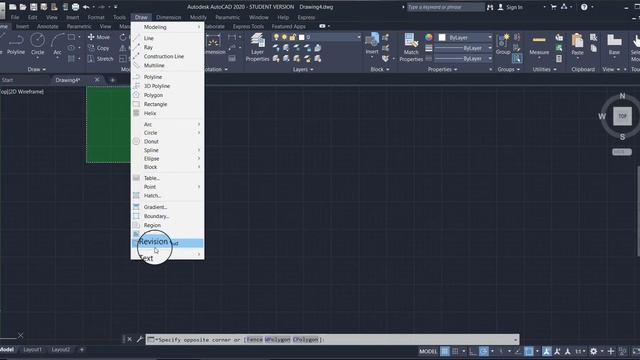The height and width of the screenshot is (360, 640).
Task: Click the Undo arrow in quick access toolbar
Action: click(86, 7)
